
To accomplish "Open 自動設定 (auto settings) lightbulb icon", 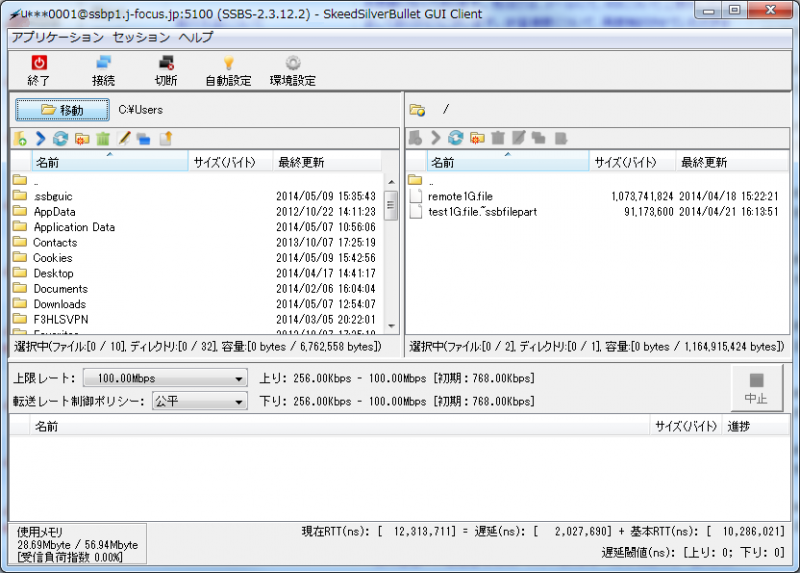I will tap(228, 64).
